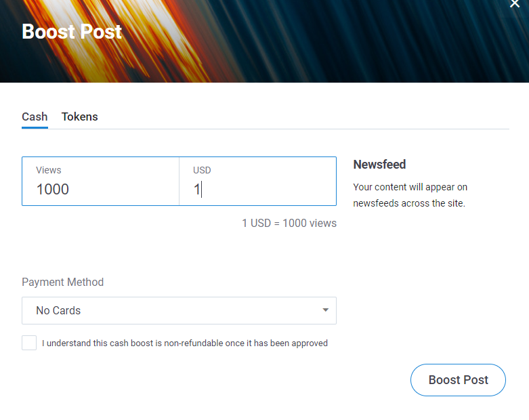
Task: Click the USD label in the field
Action: 202,170
